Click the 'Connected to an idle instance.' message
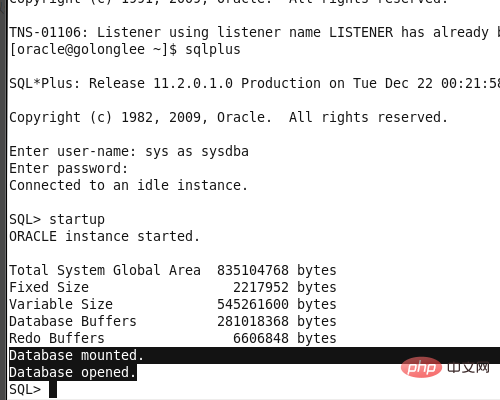 [128, 185]
